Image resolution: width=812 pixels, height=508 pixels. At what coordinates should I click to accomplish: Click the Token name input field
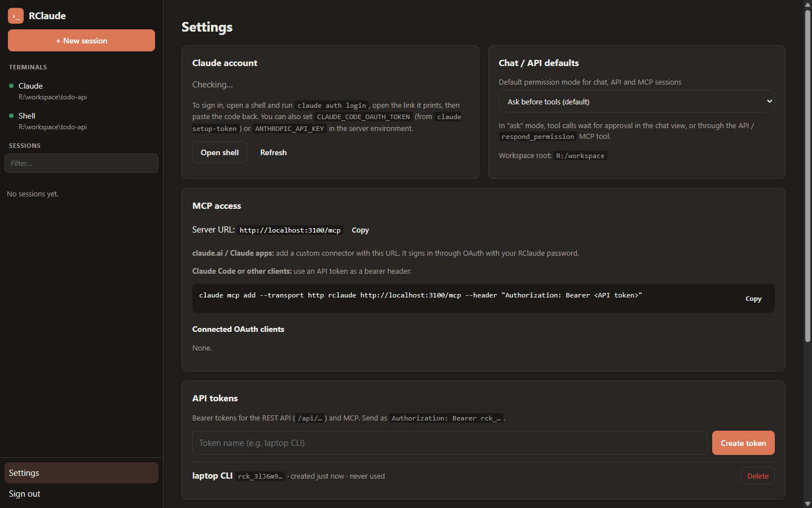(x=449, y=443)
